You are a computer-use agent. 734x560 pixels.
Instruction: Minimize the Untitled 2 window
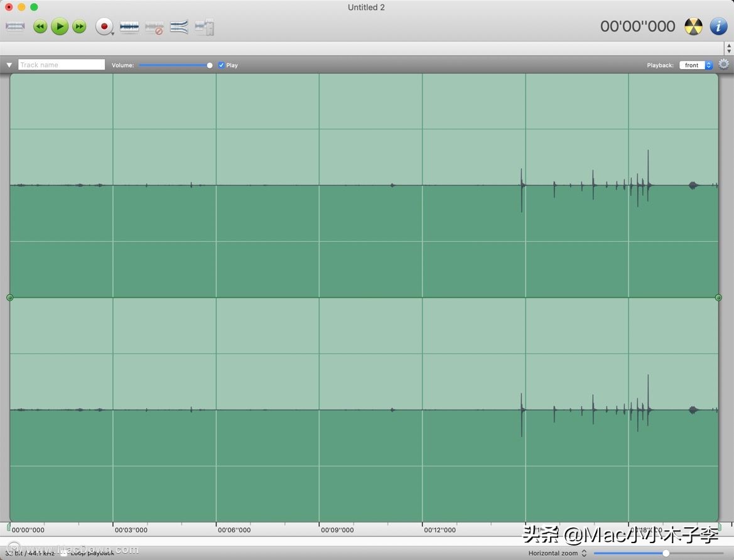pos(21,7)
